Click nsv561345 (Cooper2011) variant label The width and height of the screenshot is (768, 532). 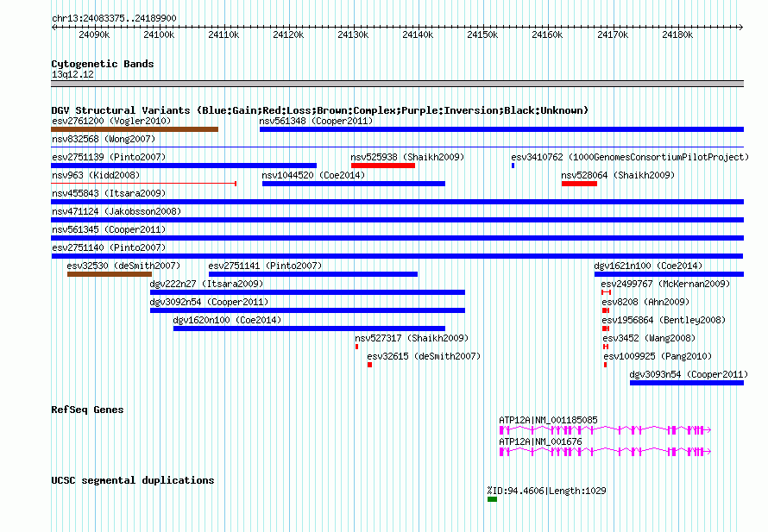(109, 229)
